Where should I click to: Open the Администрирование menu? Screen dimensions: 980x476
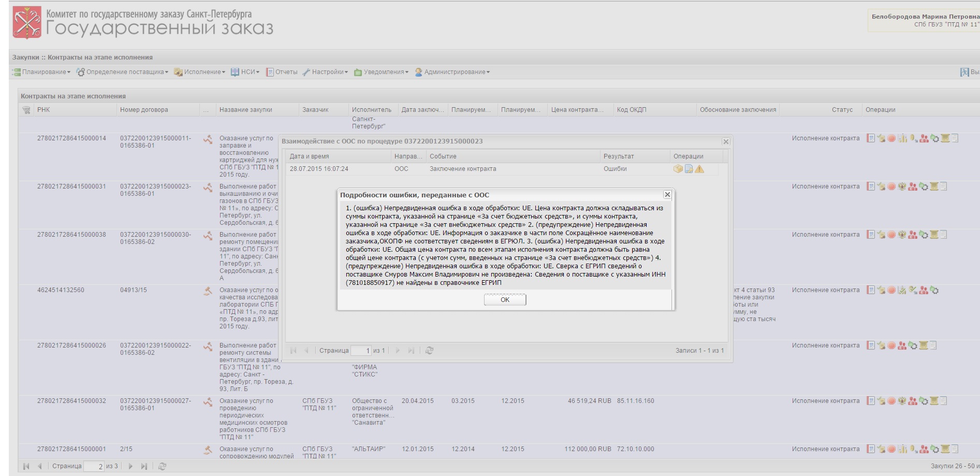pyautogui.click(x=452, y=72)
